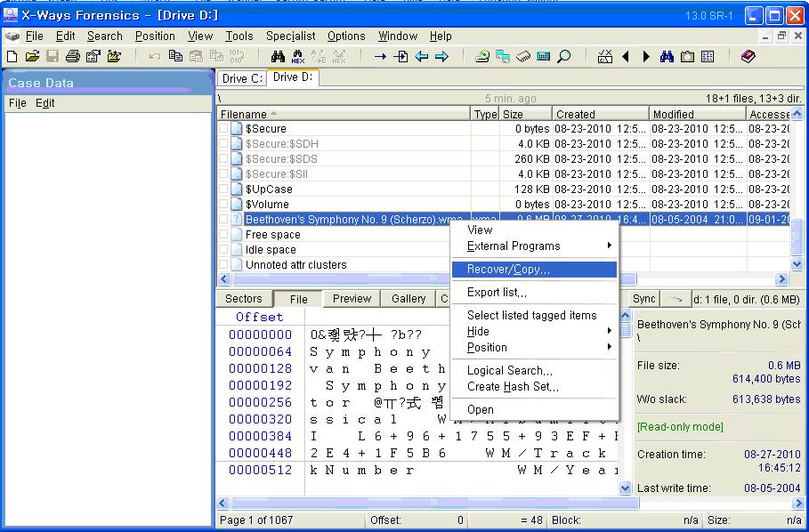Click the Go To Offset arrow icon

point(380,56)
